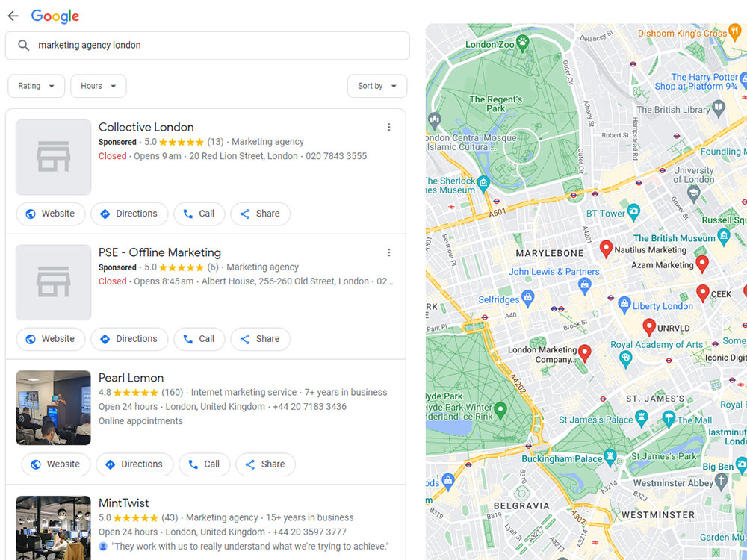Click the Westminster Abbey map marker
The width and height of the screenshot is (747, 560).
tap(722, 482)
